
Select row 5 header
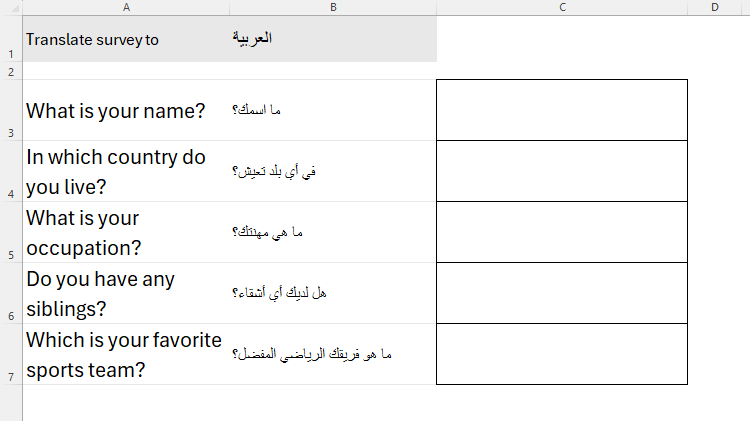pyautogui.click(x=10, y=232)
